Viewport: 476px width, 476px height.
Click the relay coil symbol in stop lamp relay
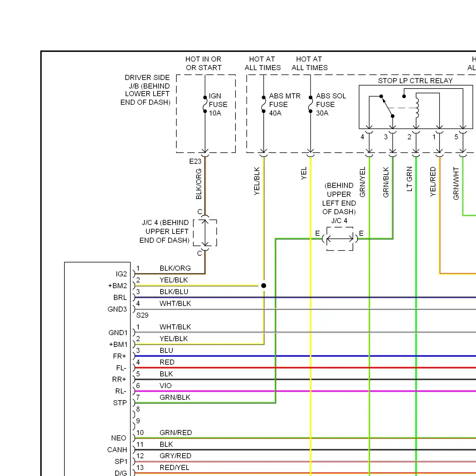pos(417,108)
